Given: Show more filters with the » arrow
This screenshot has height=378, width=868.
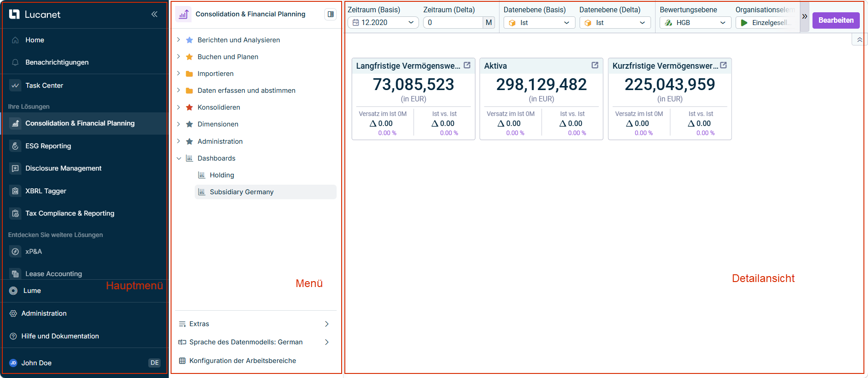Looking at the screenshot, I should click(x=805, y=16).
